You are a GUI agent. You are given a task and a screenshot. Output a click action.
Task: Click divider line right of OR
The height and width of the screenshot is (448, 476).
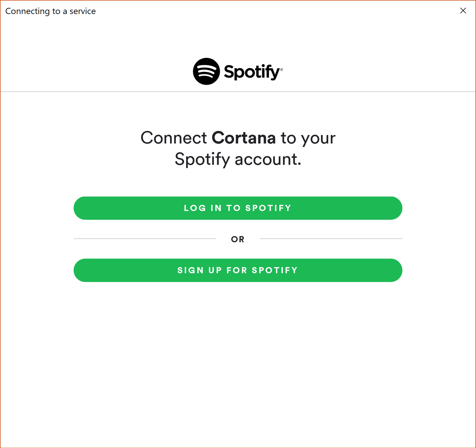(x=331, y=238)
